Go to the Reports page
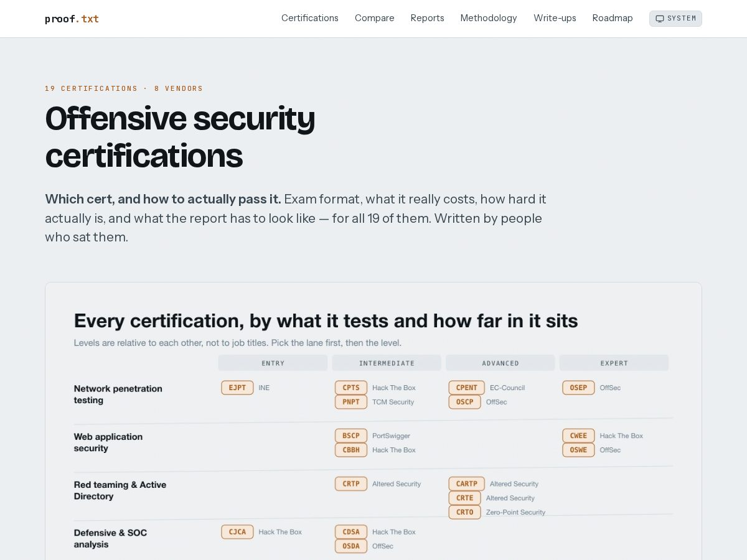747x560 pixels. click(428, 18)
